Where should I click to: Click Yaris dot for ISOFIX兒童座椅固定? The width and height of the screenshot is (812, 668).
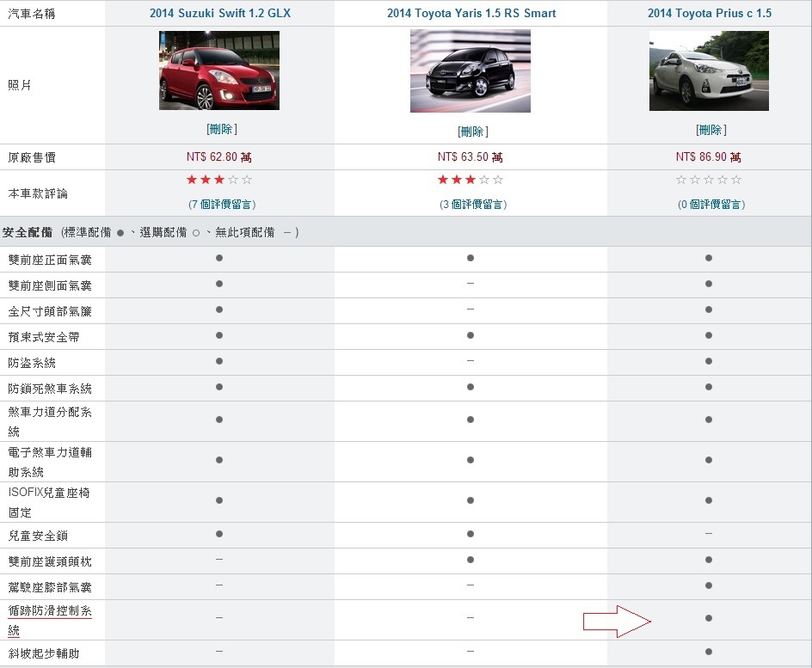click(x=471, y=500)
